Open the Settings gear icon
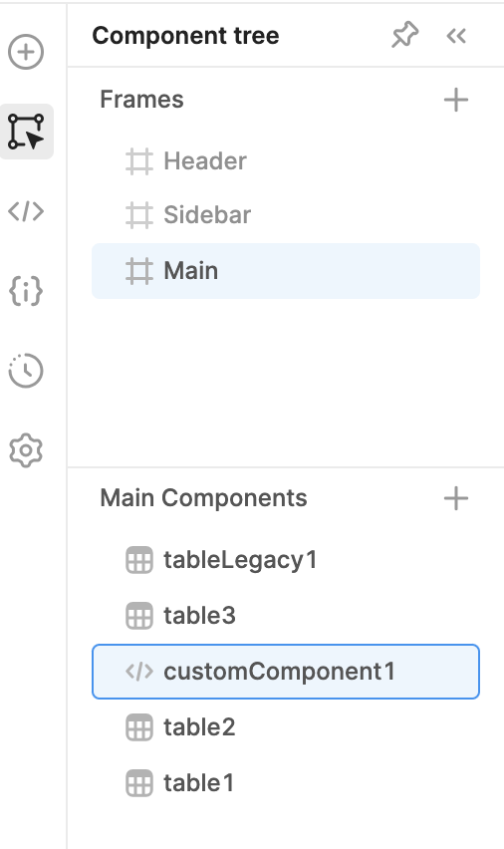 pos(26,450)
